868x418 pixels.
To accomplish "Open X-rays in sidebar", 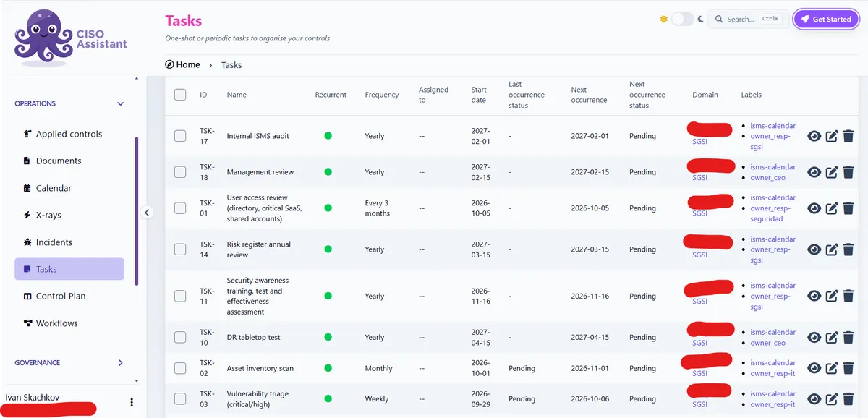I will pos(69,215).
